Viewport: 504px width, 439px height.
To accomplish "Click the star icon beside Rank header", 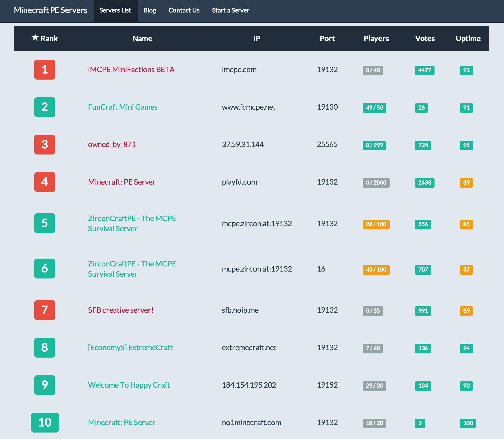I will coord(35,38).
